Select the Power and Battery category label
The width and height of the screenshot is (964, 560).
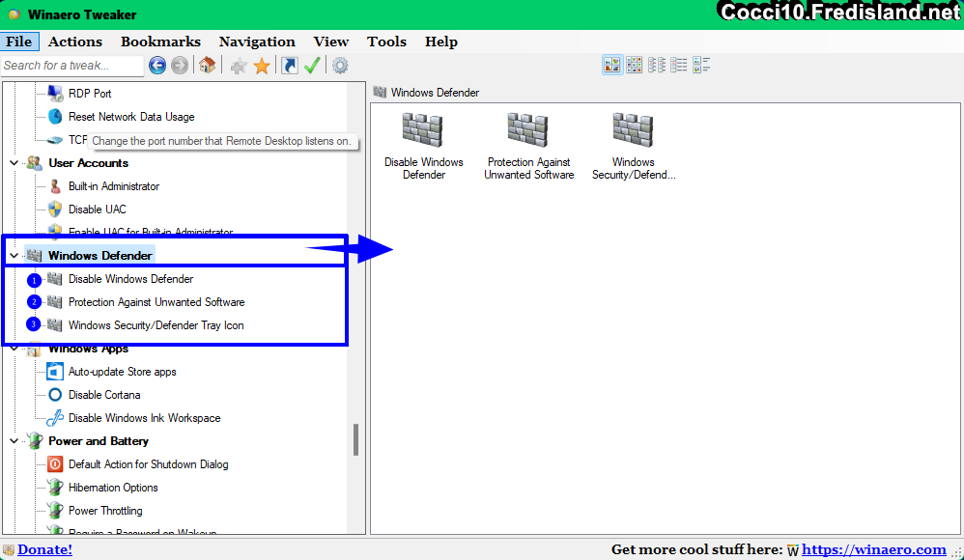[x=99, y=440]
